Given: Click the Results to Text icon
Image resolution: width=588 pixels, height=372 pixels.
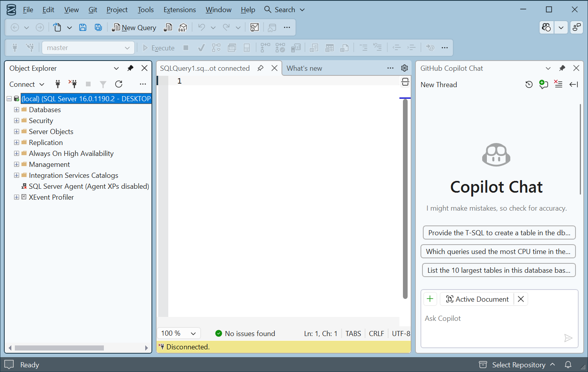Looking at the screenshot, I should point(314,48).
